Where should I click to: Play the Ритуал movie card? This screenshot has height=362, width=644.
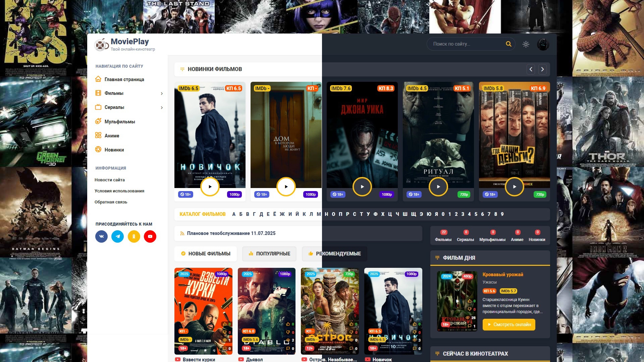click(438, 187)
